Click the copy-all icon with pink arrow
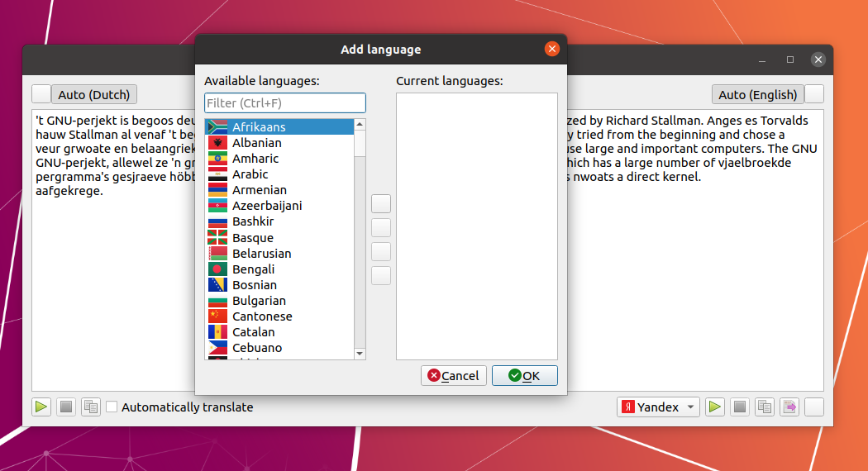Screen dimensions: 868x471 (x=789, y=407)
